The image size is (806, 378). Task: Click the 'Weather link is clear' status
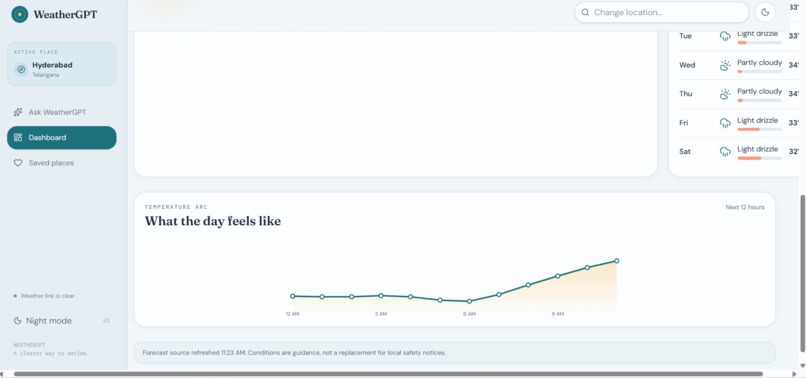[48, 296]
